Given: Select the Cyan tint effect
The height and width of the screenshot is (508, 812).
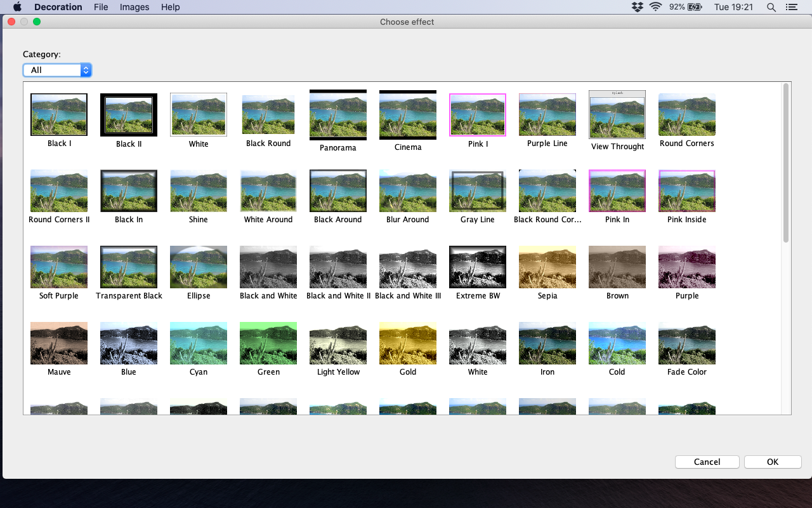Looking at the screenshot, I should pyautogui.click(x=199, y=343).
